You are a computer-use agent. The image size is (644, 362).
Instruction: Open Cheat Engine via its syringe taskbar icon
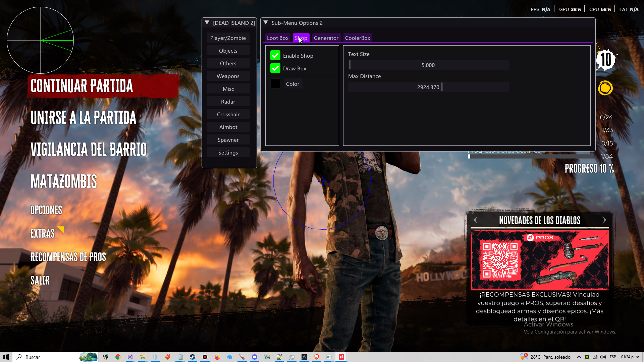(x=242, y=357)
